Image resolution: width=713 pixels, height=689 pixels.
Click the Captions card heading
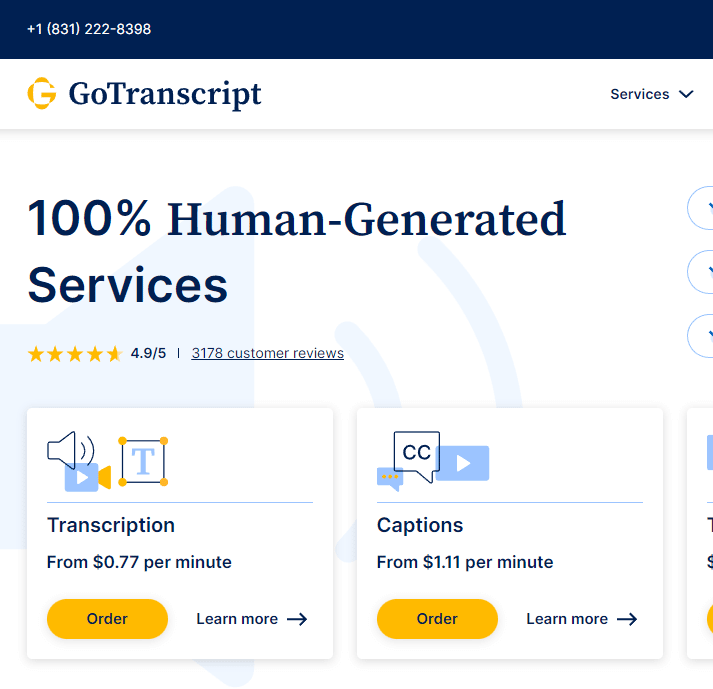coord(420,525)
